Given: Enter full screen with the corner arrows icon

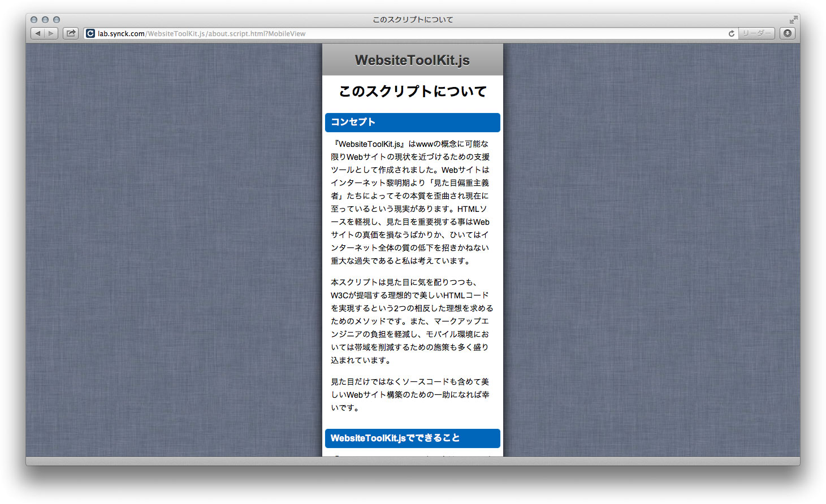Looking at the screenshot, I should [x=793, y=20].
